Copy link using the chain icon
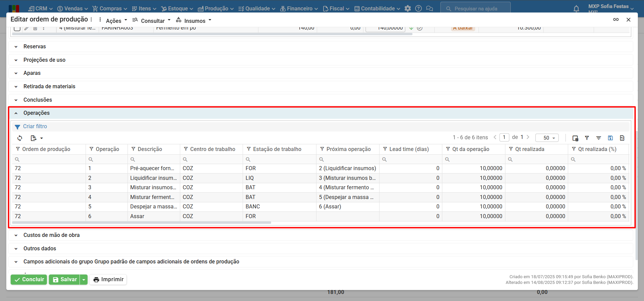The image size is (644, 301). 616,20
